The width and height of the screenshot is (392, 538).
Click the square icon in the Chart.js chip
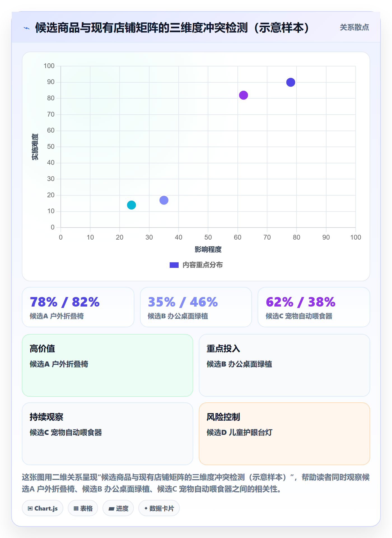[x=30, y=508]
